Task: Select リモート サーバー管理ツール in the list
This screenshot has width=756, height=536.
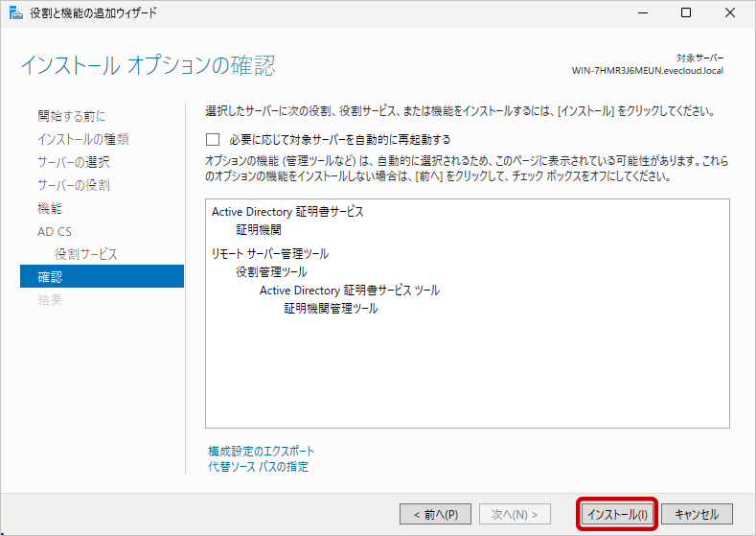Action: (x=269, y=254)
